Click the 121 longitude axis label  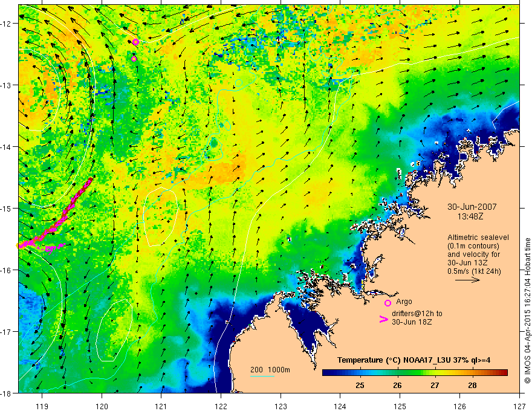[161, 406]
